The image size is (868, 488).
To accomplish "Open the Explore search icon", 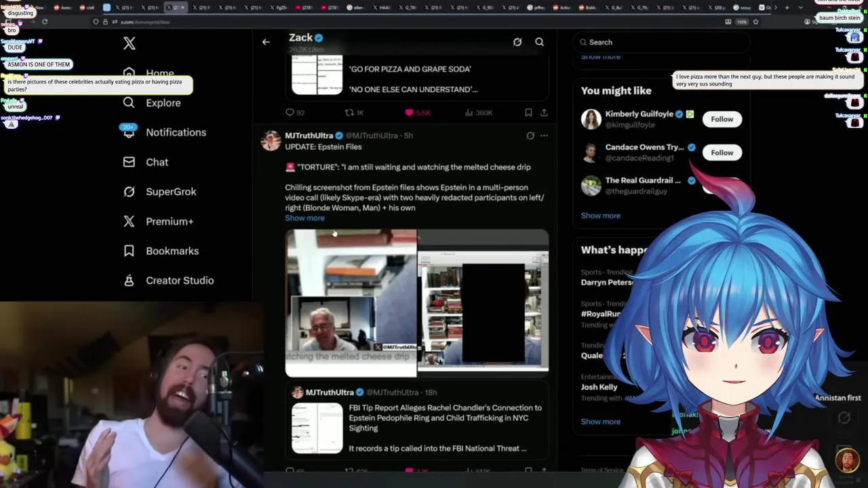I will point(129,102).
